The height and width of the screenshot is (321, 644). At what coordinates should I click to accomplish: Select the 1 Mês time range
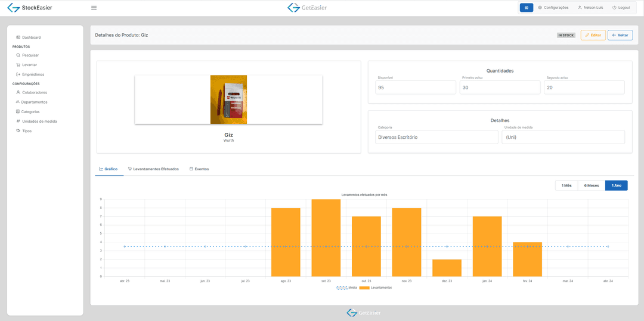click(566, 185)
